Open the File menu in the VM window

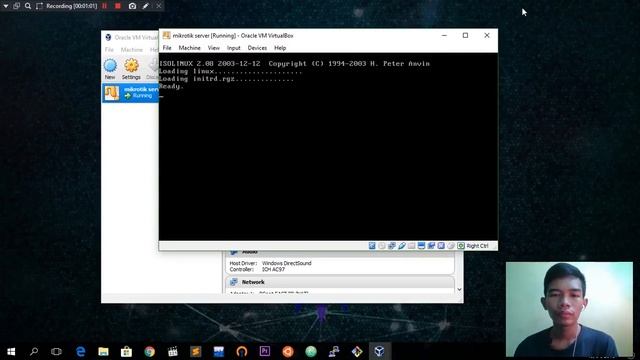167,48
